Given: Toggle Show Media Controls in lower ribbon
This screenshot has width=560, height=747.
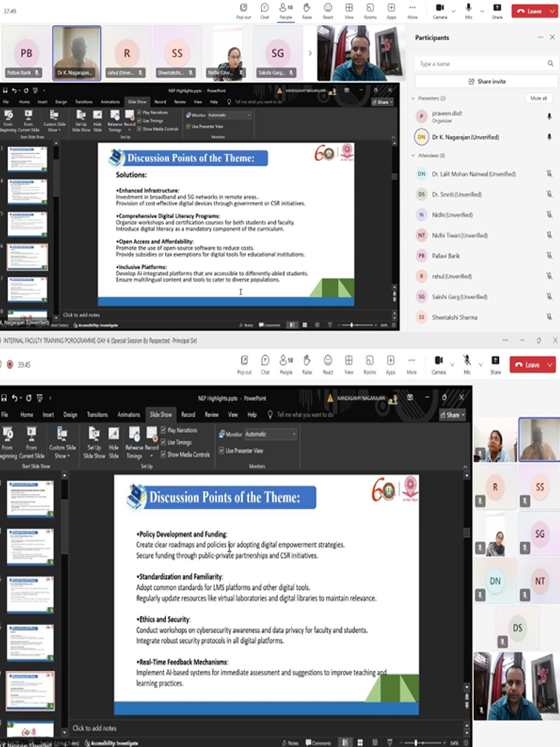Looking at the screenshot, I should (x=164, y=454).
